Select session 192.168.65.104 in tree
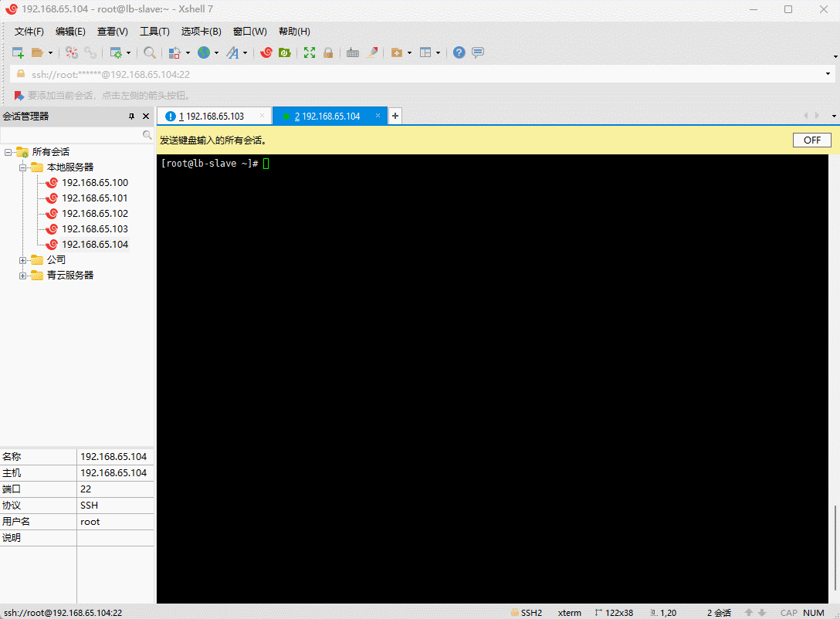840x619 pixels. [x=94, y=245]
